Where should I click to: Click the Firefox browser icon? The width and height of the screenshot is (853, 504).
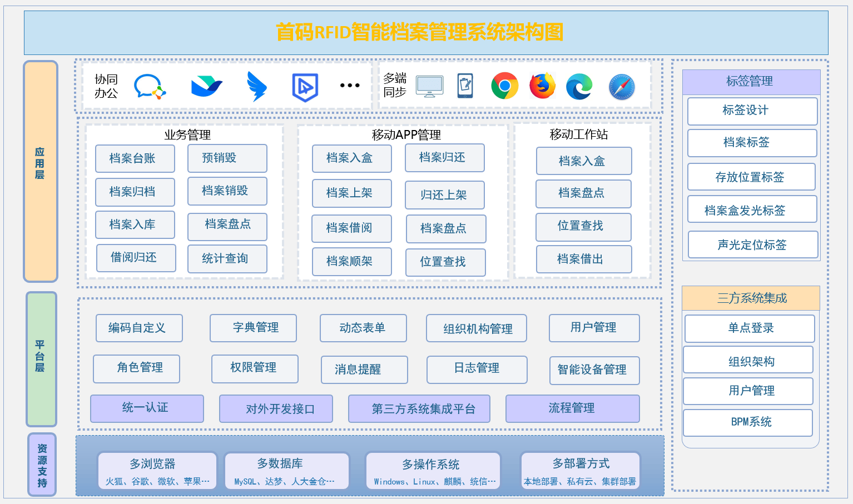tap(542, 86)
